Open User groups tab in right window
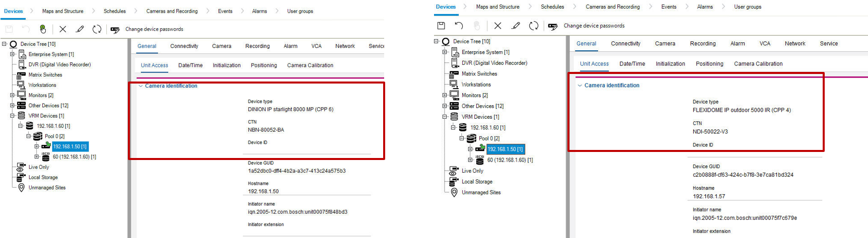 [x=748, y=7]
